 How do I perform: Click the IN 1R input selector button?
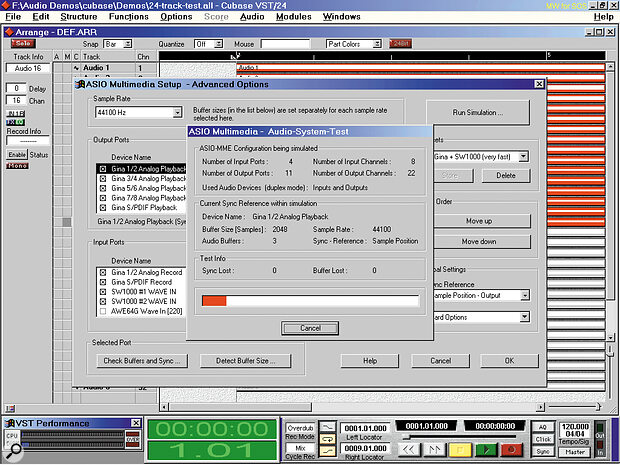pos(16,114)
